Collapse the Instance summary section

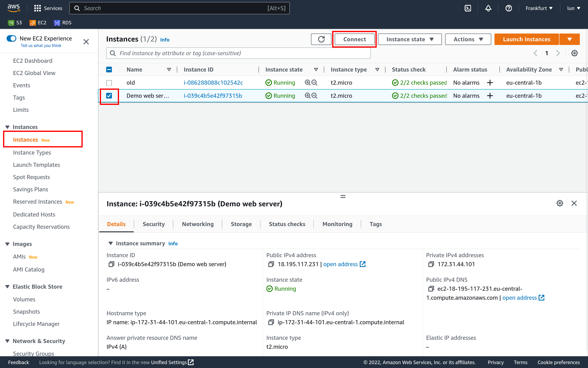coord(110,243)
